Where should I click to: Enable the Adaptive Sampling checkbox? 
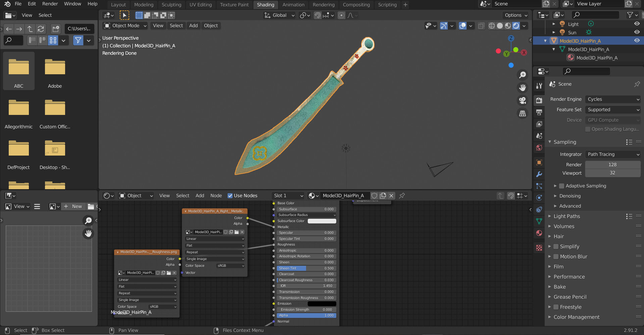[x=561, y=186]
